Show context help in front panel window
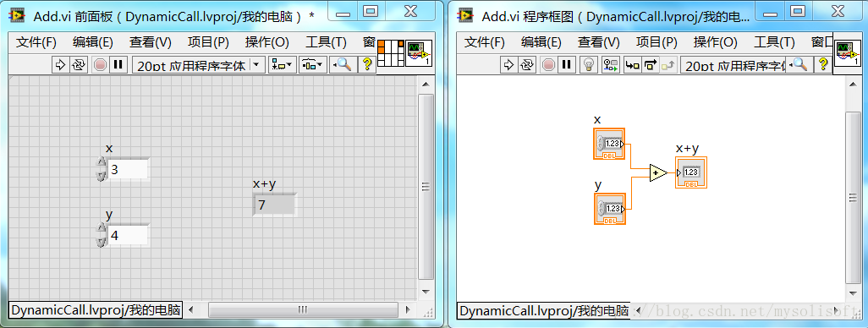The height and width of the screenshot is (328, 868). [366, 65]
